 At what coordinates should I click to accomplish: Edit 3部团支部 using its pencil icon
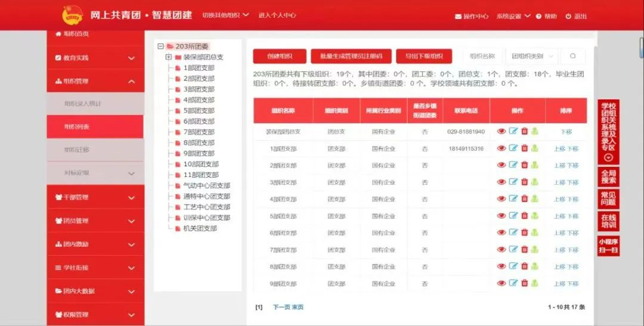coord(513,182)
